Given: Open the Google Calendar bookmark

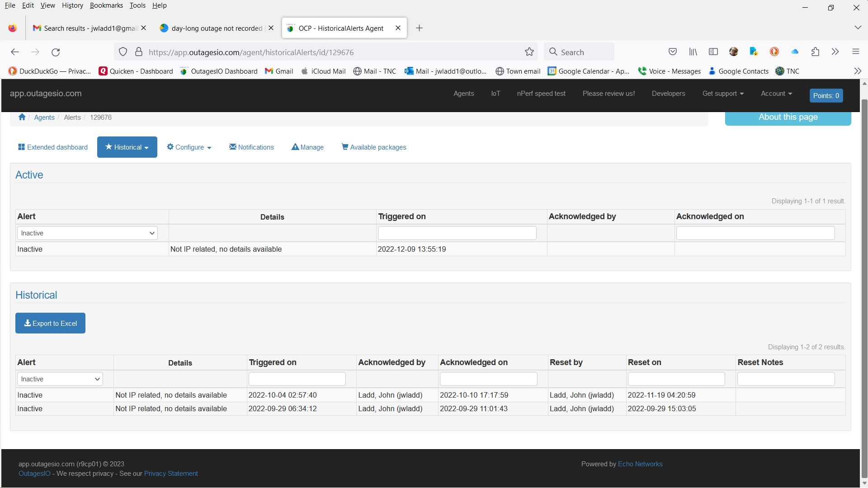Looking at the screenshot, I should point(589,71).
